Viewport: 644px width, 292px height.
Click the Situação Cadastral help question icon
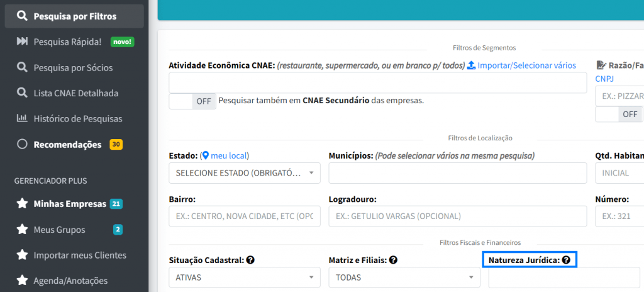point(250,259)
